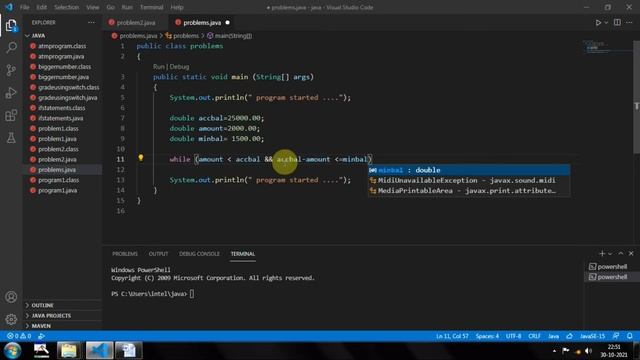The image size is (640, 360).
Task: Switch to the OUTPUT panel tab
Action: click(x=158, y=253)
